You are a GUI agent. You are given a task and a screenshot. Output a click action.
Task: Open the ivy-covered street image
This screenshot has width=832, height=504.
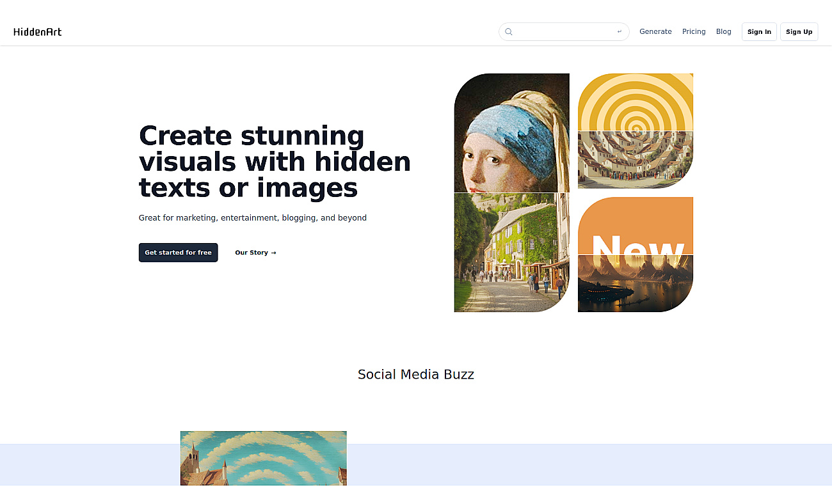coord(512,253)
